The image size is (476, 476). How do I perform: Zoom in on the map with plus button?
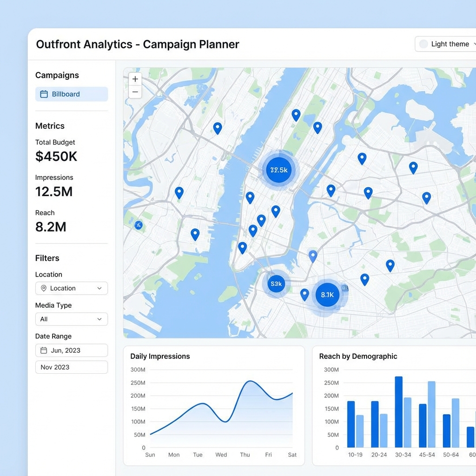pos(135,79)
